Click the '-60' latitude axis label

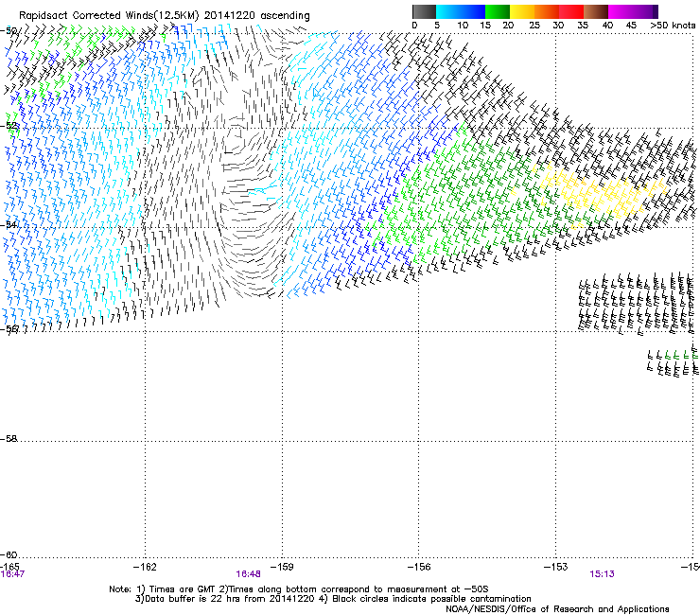[x=9, y=555]
